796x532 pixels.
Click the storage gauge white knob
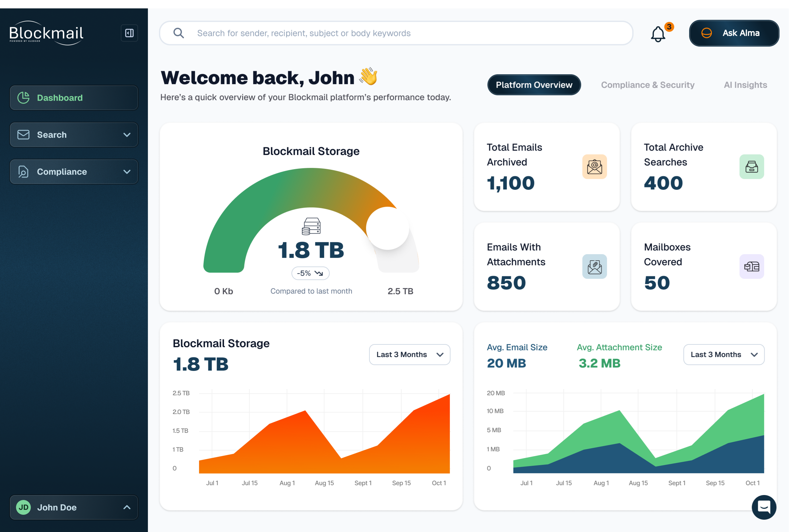coord(387,228)
